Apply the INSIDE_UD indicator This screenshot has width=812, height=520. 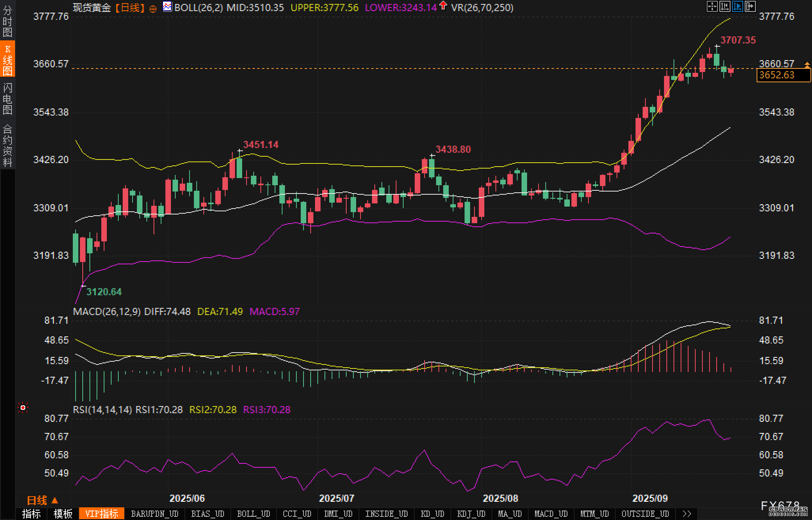pyautogui.click(x=387, y=514)
